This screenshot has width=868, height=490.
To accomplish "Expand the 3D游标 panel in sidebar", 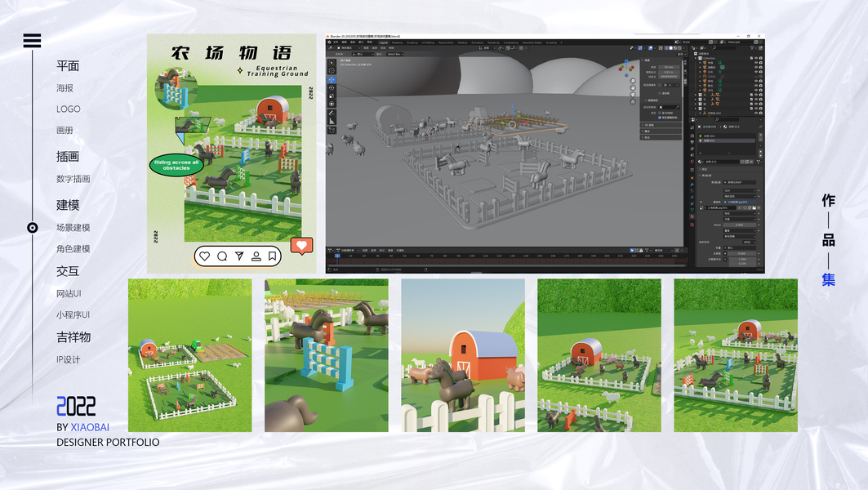I will (x=661, y=125).
